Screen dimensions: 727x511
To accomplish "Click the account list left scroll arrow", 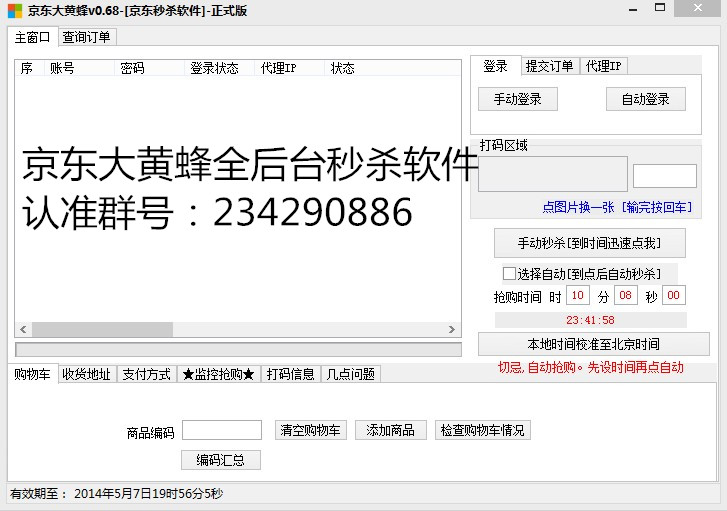I will tap(23, 329).
